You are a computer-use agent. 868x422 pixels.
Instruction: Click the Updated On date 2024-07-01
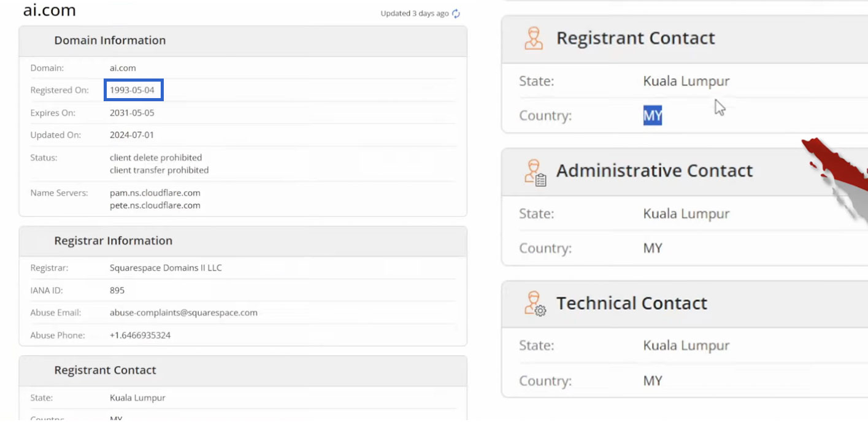132,135
